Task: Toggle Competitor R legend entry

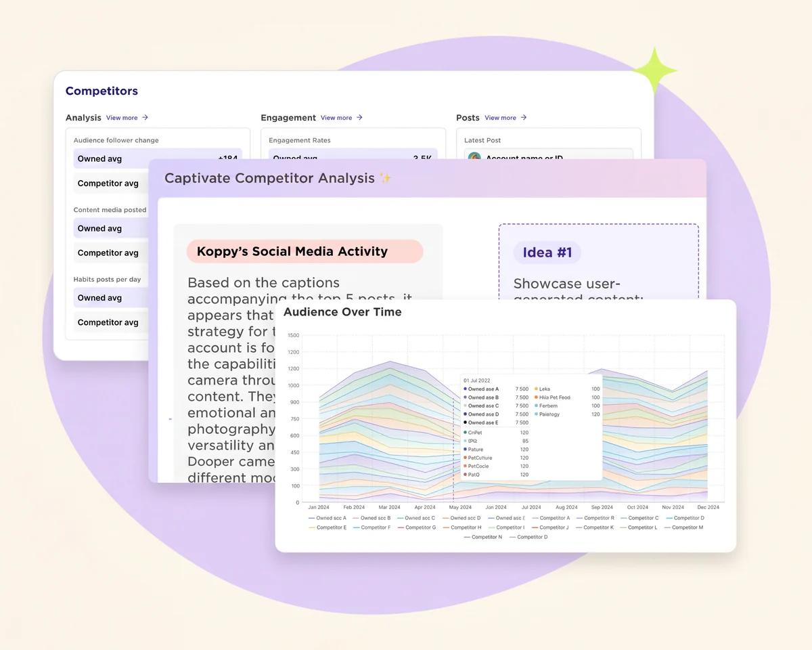Action: click(x=595, y=518)
